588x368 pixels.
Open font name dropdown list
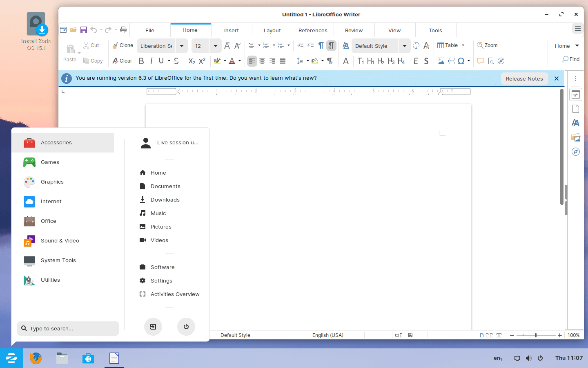click(x=182, y=46)
